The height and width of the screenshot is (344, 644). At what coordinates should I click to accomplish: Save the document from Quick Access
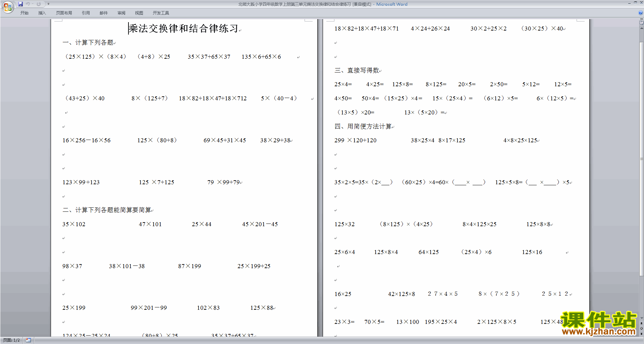pos(20,4)
